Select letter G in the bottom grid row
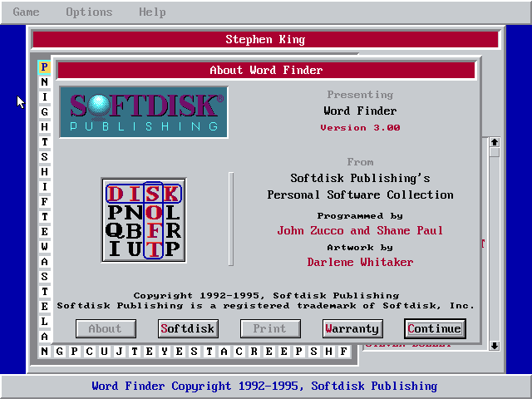532x399 pixels. point(59,352)
